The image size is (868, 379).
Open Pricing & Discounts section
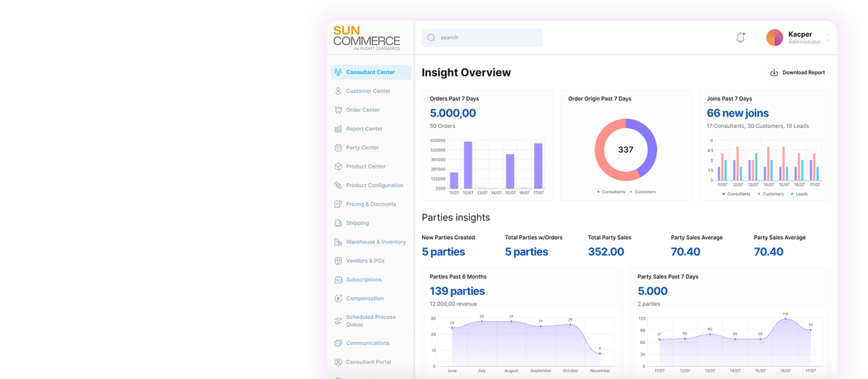(x=371, y=204)
